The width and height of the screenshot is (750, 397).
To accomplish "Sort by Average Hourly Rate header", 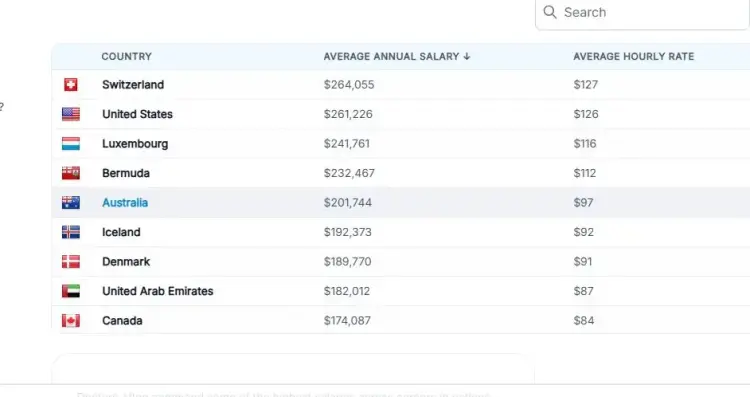I will coord(633,56).
